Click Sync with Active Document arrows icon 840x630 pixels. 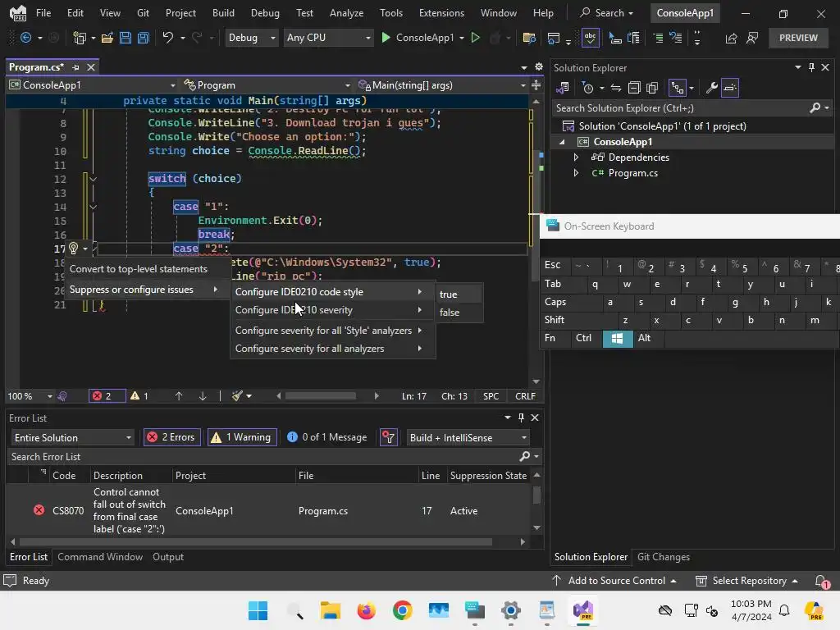[616, 88]
